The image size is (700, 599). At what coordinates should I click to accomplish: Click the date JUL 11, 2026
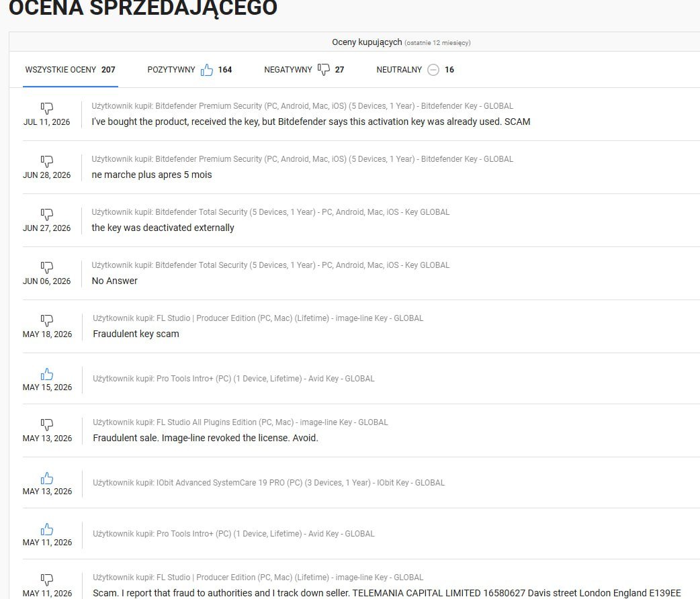(47, 122)
